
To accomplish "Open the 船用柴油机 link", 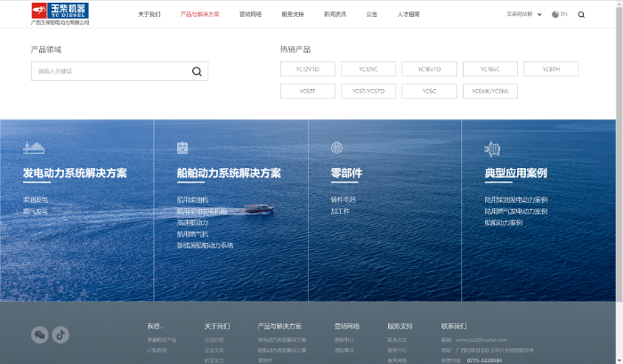I will point(193,200).
